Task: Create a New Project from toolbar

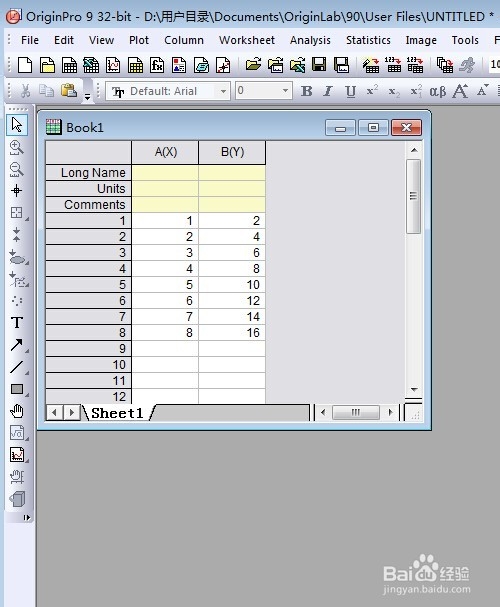Action: [x=25, y=65]
